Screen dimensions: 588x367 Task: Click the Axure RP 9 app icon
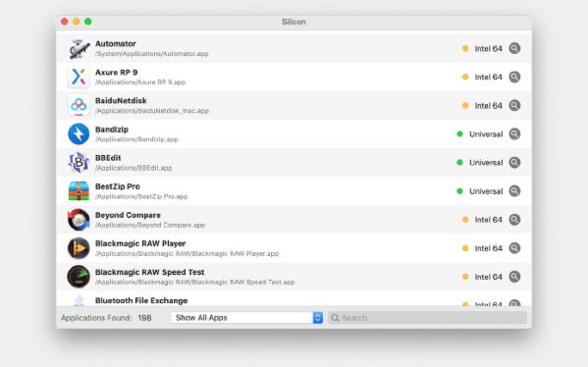click(x=79, y=77)
